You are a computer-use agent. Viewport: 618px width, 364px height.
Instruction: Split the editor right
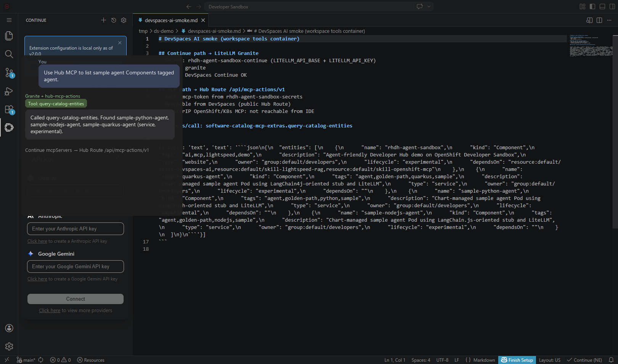[x=599, y=20]
